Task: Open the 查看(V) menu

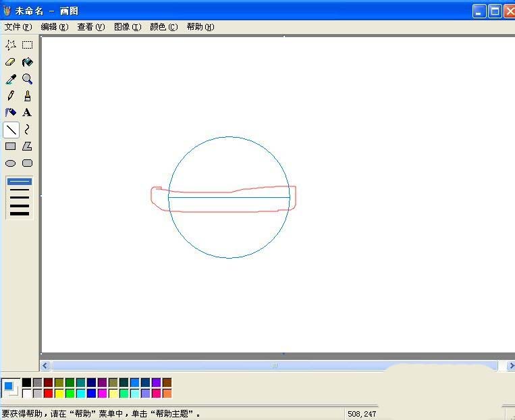Action: (91, 27)
